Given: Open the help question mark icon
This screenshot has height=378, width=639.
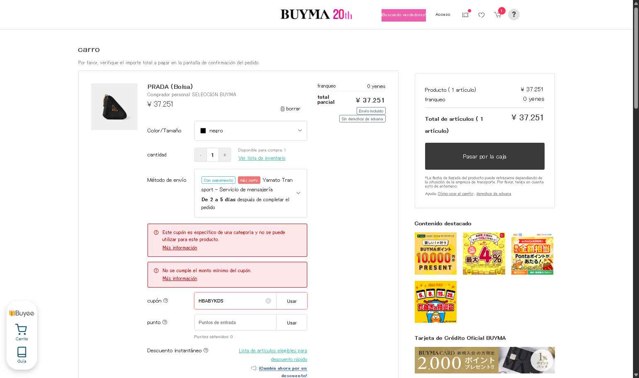Looking at the screenshot, I should pos(513,15).
